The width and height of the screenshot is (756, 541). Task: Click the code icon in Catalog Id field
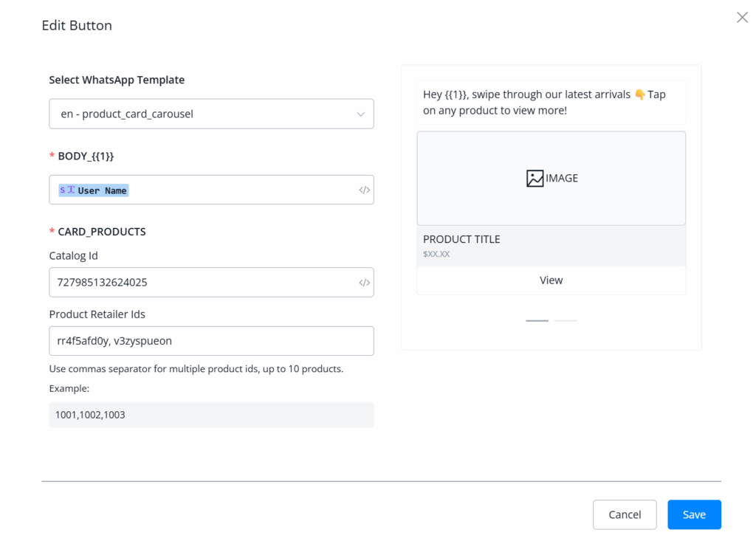pos(364,283)
